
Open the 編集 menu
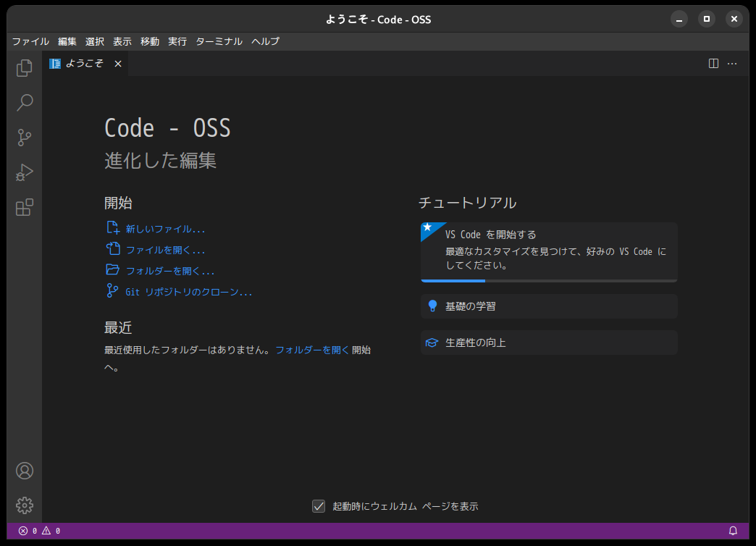click(x=67, y=41)
